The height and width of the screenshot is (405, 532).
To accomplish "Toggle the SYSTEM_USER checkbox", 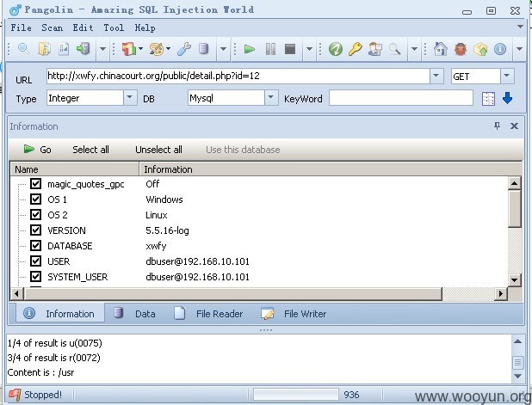I will point(35,277).
